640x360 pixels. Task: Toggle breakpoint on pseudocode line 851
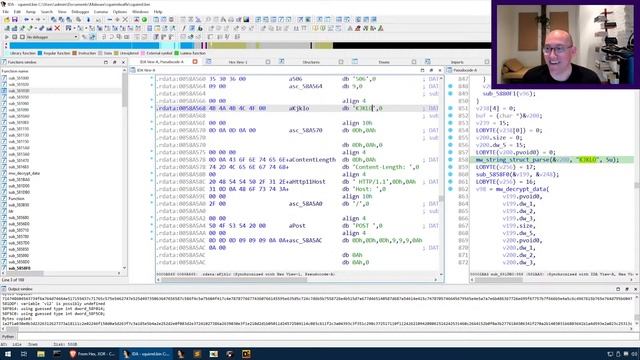(x=451, y=108)
